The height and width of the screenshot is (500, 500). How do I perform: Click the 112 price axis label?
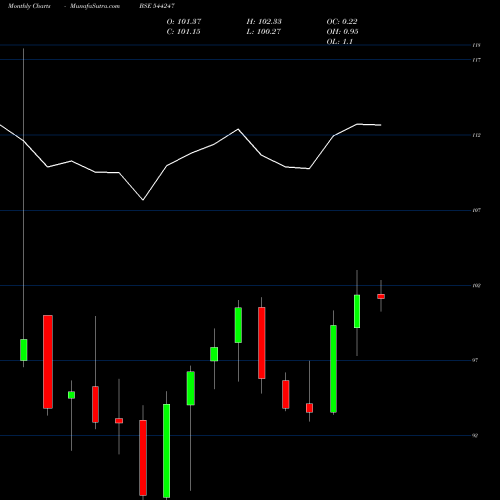click(x=476, y=135)
